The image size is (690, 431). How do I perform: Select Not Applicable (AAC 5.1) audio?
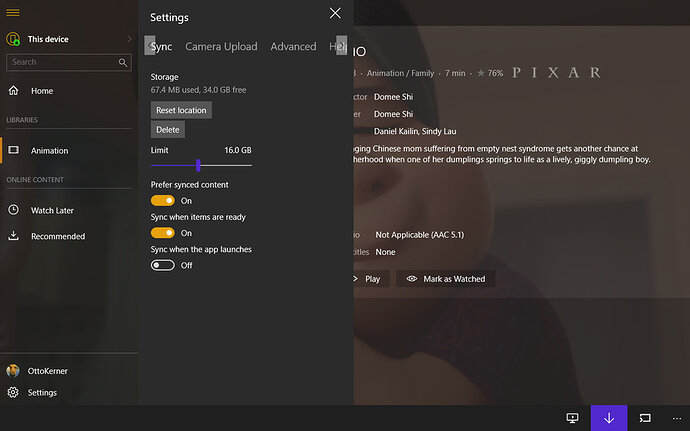click(419, 235)
